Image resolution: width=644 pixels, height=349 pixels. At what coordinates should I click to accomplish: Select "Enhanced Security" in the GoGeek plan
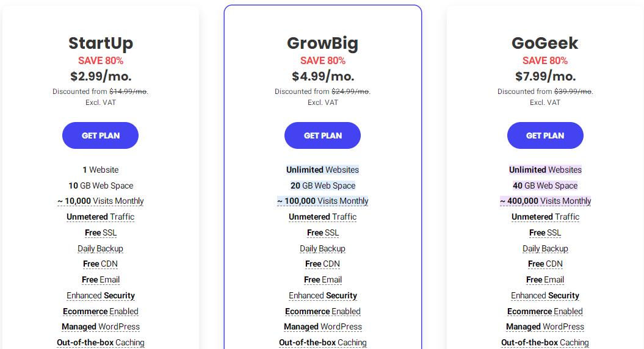[x=545, y=296]
